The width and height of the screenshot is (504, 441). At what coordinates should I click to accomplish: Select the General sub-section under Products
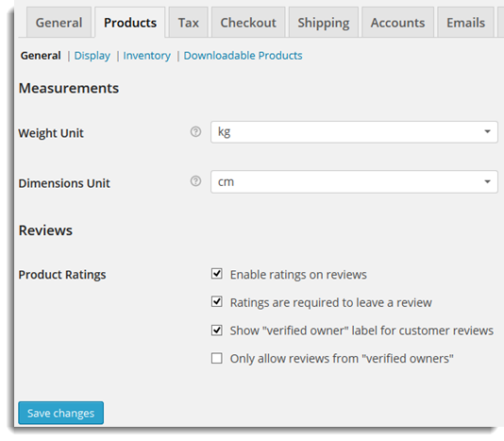[41, 56]
